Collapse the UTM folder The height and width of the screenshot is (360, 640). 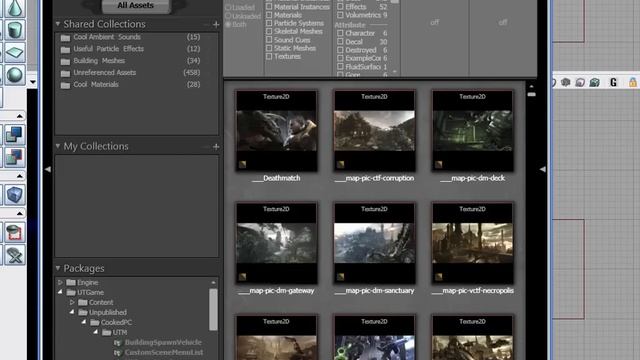tap(96, 332)
